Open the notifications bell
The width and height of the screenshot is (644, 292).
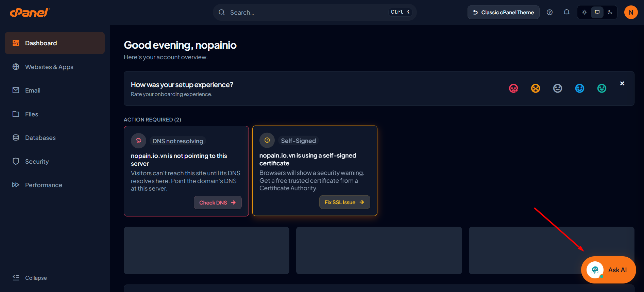pos(566,12)
